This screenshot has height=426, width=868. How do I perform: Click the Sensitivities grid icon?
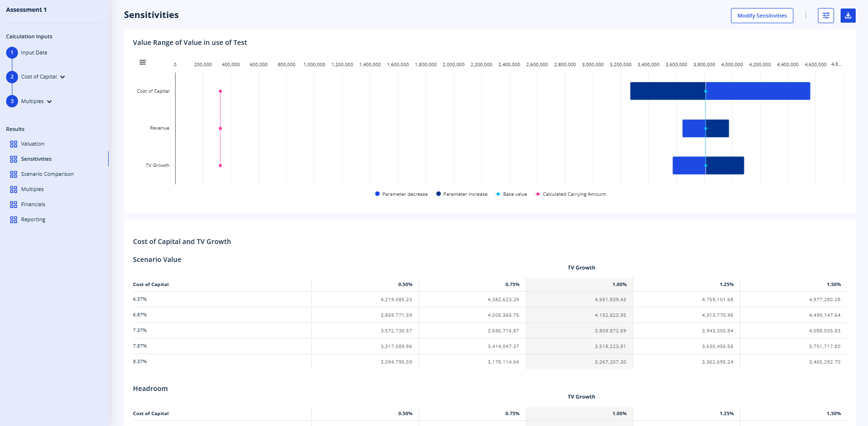[14, 159]
